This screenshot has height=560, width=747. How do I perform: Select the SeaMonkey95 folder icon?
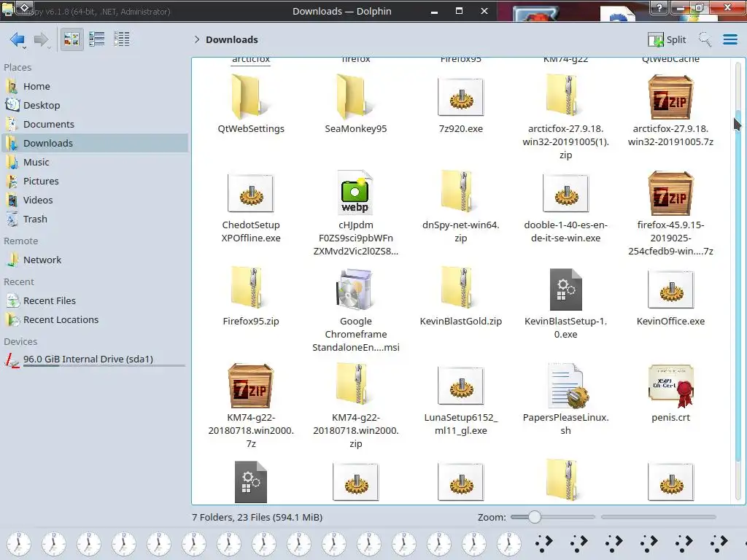pos(355,97)
